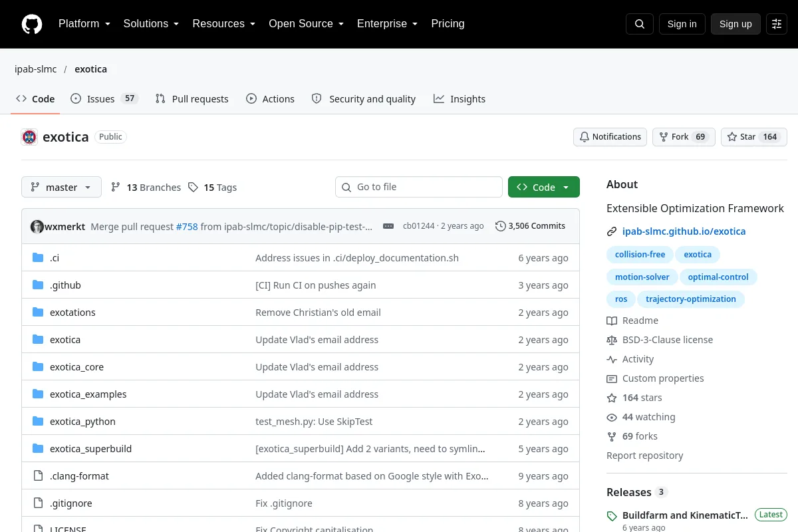Click the fork icon beside 69 forks
This screenshot has height=532, width=798.
click(612, 436)
